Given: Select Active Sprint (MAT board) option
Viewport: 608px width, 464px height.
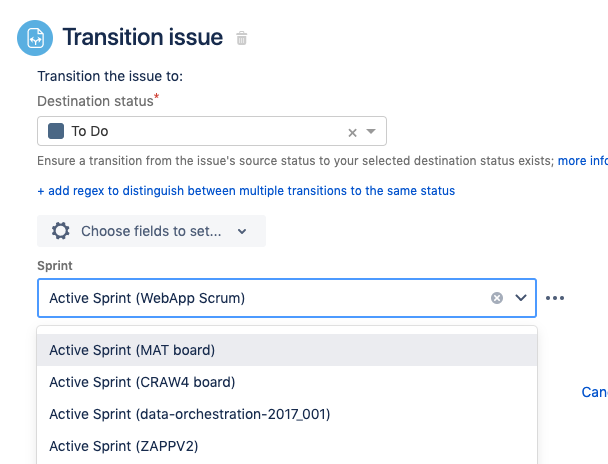Looking at the screenshot, I should (x=132, y=350).
